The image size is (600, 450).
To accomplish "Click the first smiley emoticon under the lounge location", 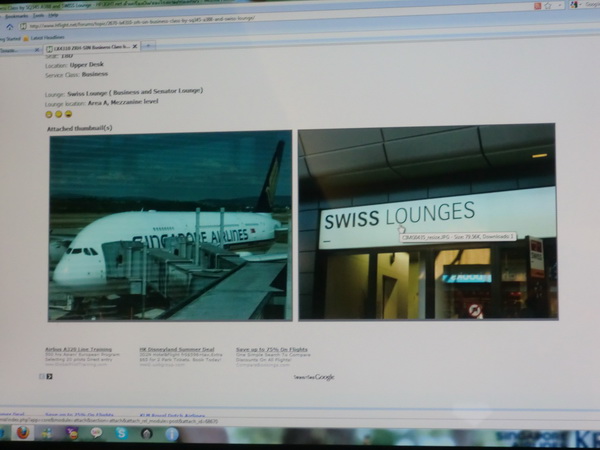I will click(x=49, y=114).
